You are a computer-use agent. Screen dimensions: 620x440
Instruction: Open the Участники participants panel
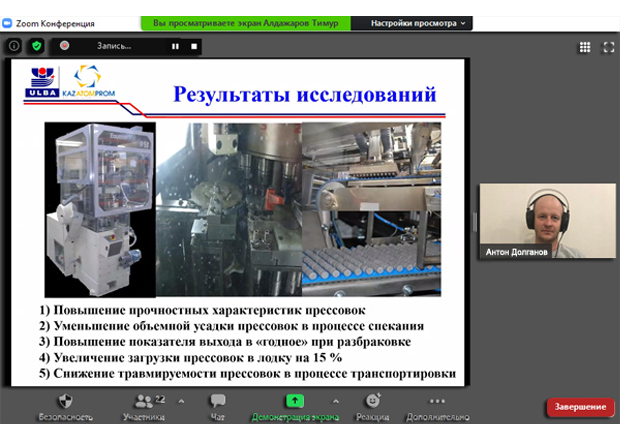pyautogui.click(x=144, y=407)
